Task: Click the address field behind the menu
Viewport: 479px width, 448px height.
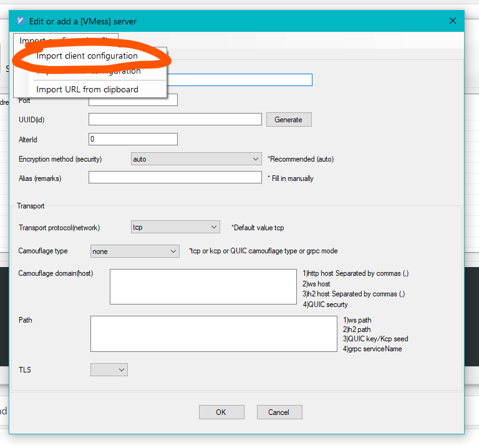Action: pyautogui.click(x=239, y=80)
